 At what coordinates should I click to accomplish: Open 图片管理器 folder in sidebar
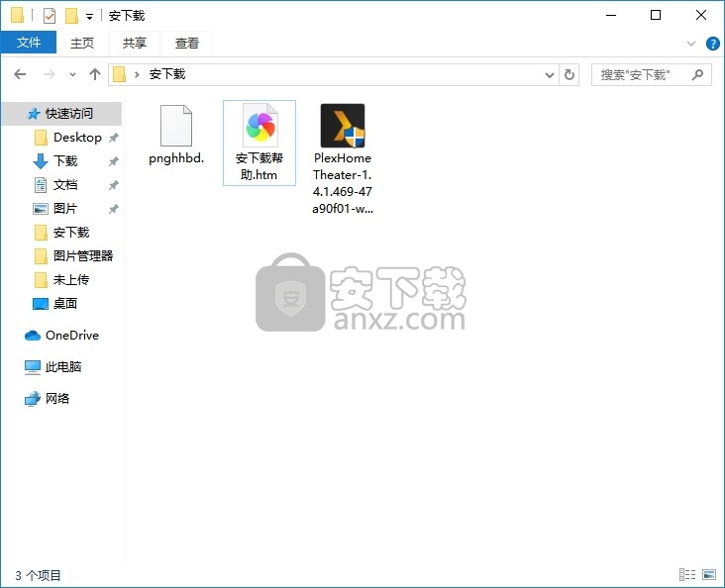coord(83,255)
